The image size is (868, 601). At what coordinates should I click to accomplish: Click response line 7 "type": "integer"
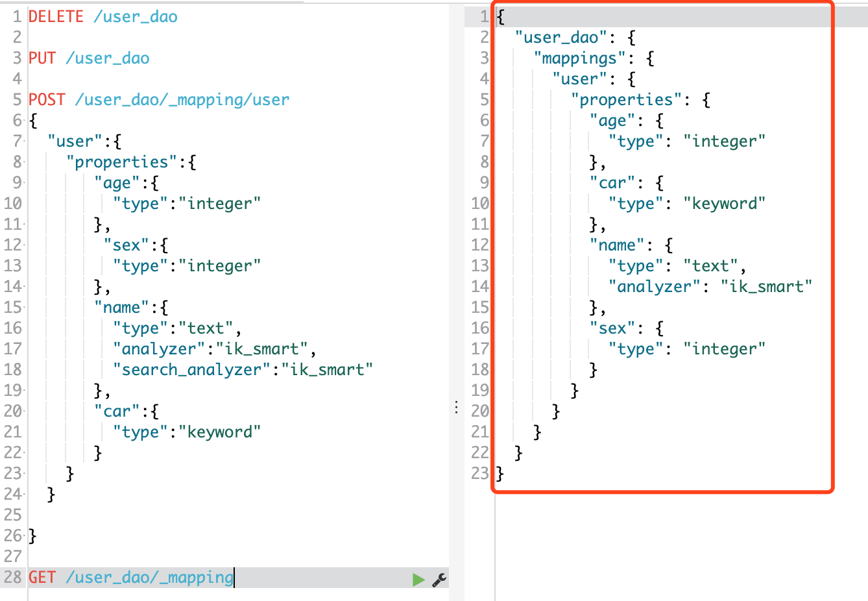(x=687, y=141)
